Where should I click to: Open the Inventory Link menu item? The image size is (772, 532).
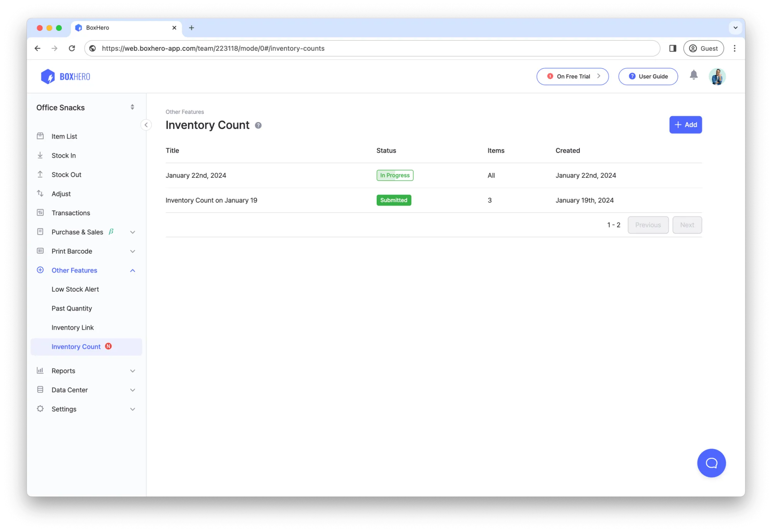click(73, 327)
